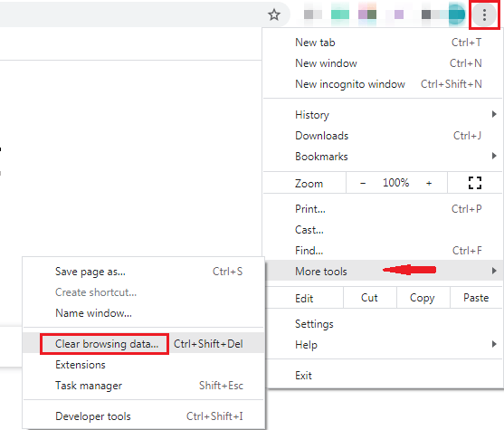Click the gray extension icon in toolbar
This screenshot has width=504, height=430.
[x=313, y=14]
